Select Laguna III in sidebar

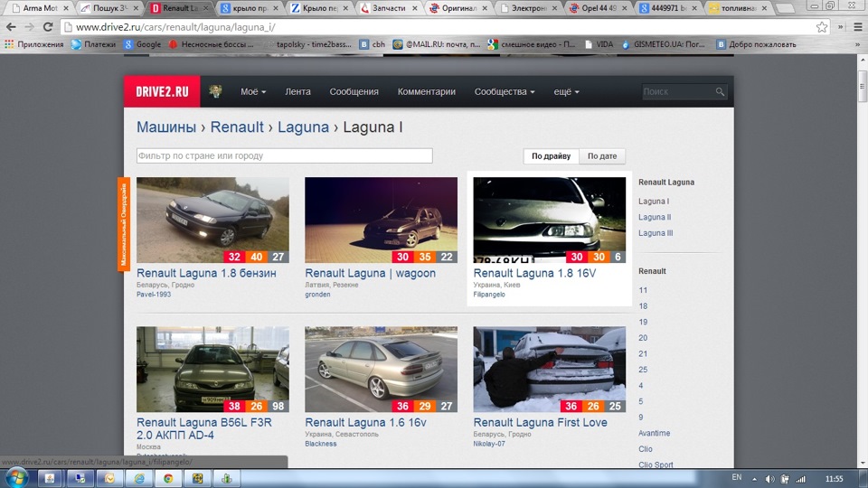(x=656, y=233)
